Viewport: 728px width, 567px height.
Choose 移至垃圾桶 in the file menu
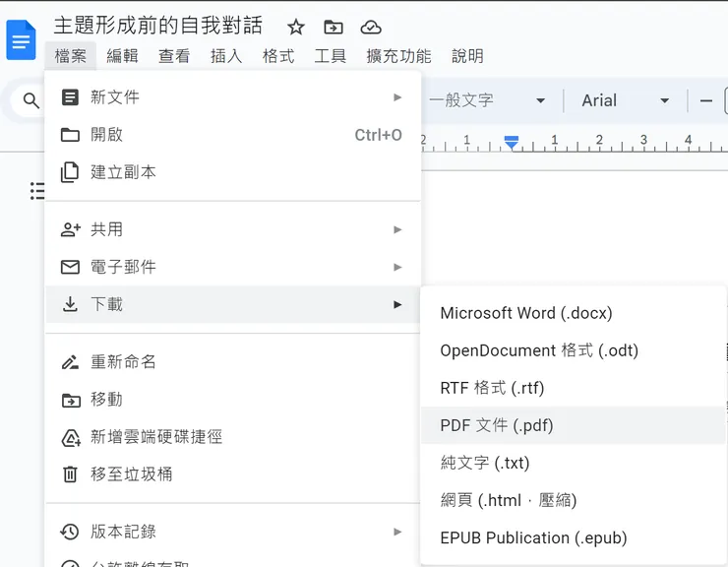233,474
